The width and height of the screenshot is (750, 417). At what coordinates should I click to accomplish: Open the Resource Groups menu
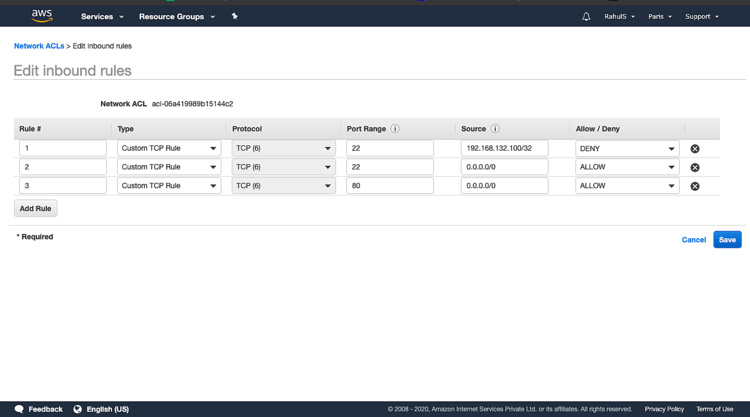coord(176,16)
